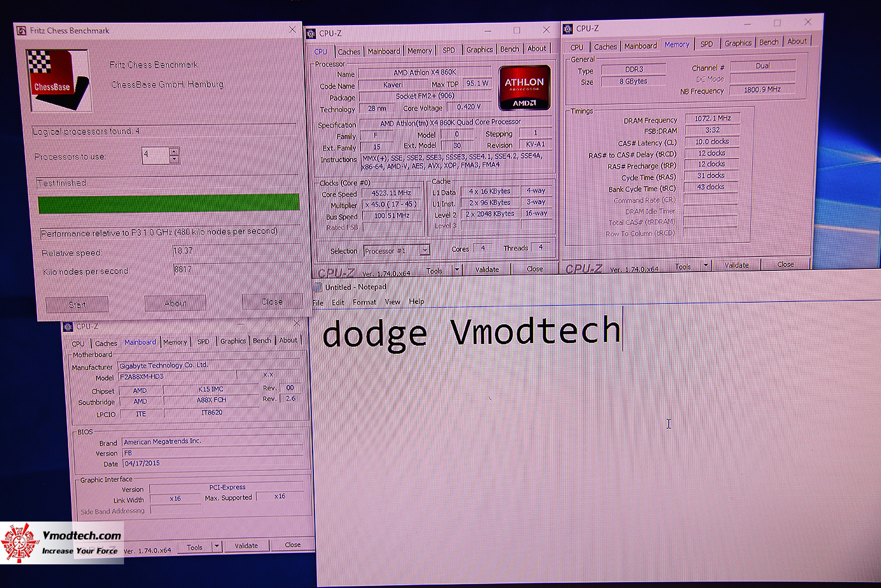Image resolution: width=881 pixels, height=588 pixels.
Task: Click title icon of CPU-Z window showing processor info
Action: [x=311, y=33]
